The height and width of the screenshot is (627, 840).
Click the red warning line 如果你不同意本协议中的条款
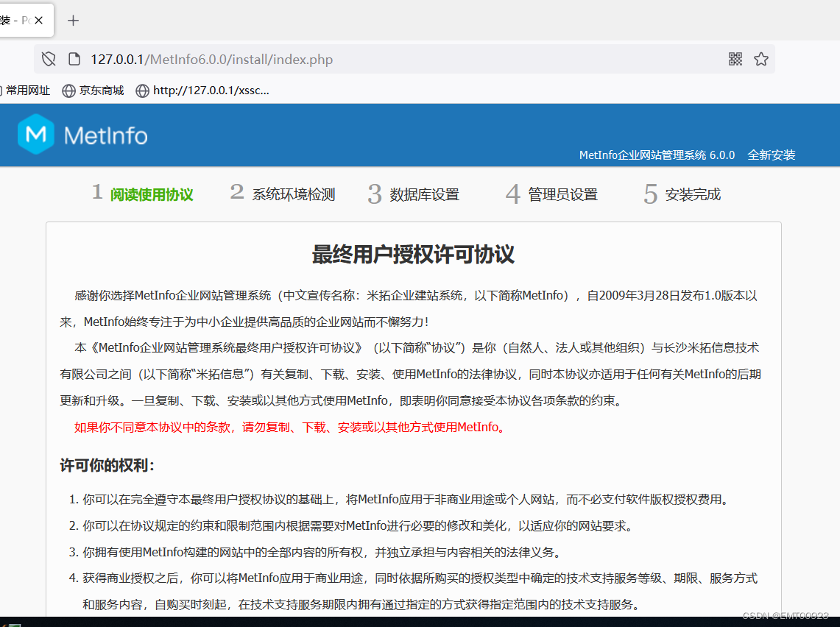pos(289,428)
